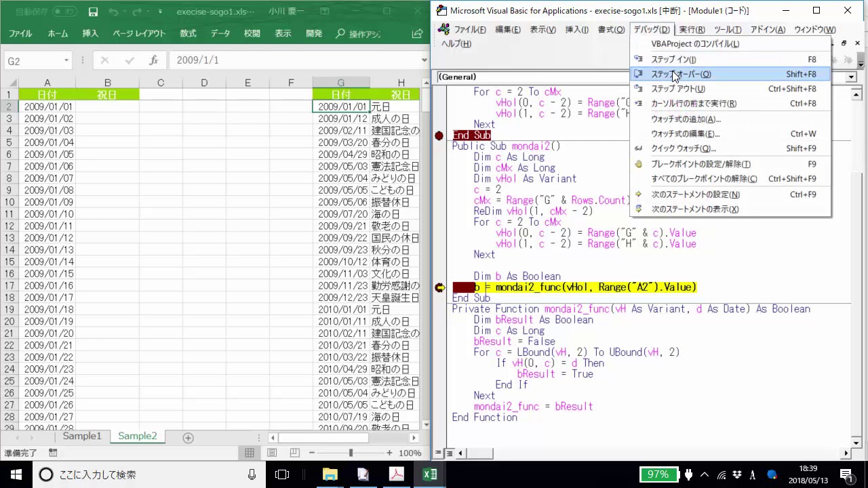868x488 pixels.
Task: Switch to Normal view button in status bar
Action: tap(250, 453)
